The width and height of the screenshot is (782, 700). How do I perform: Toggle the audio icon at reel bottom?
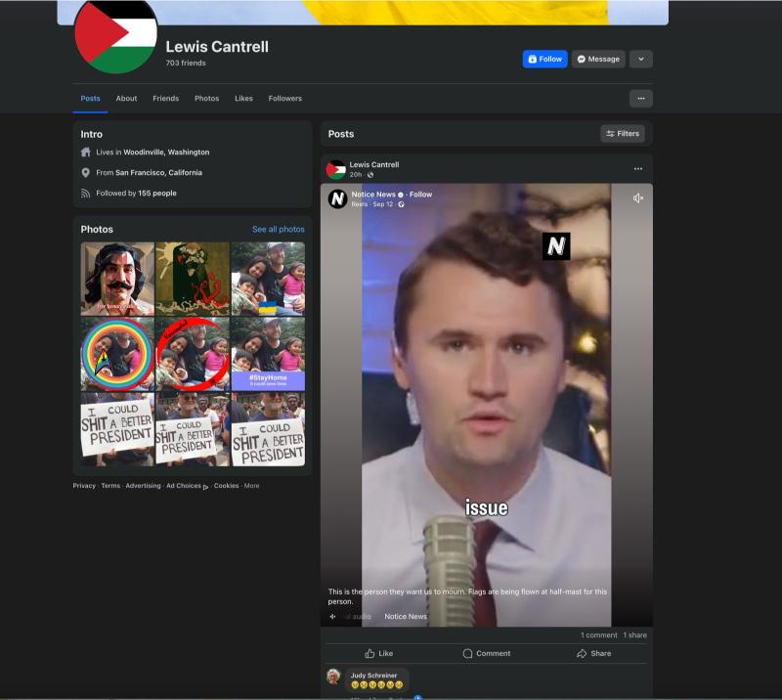[x=332, y=617]
